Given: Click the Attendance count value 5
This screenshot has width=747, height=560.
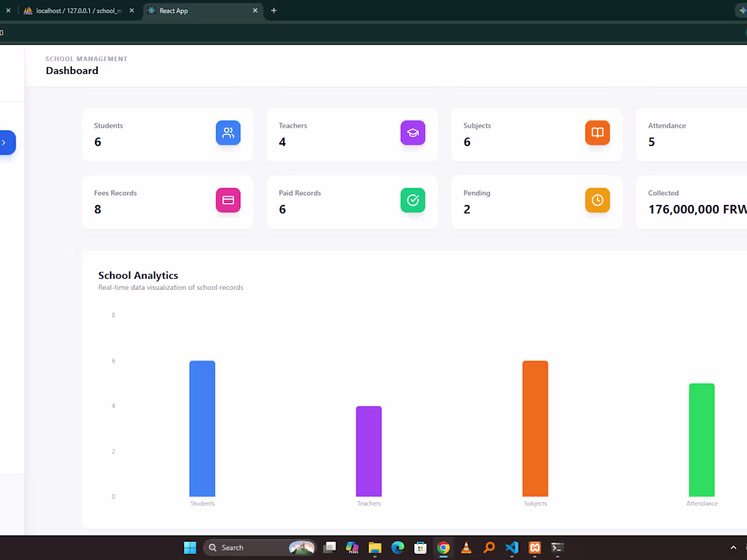Looking at the screenshot, I should tap(652, 142).
